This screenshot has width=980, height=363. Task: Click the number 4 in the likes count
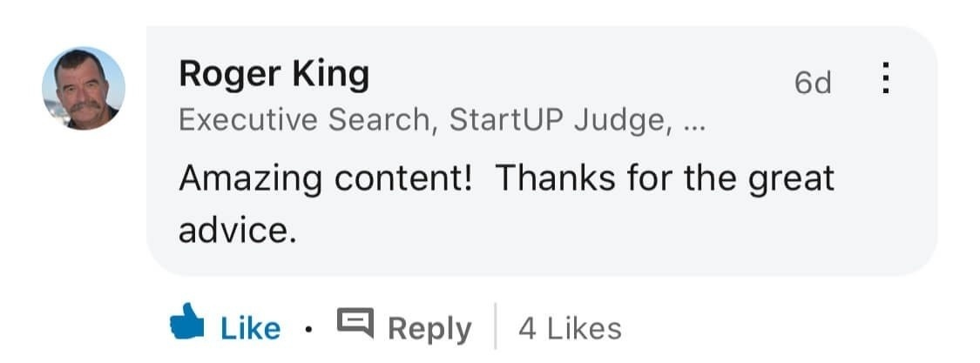click(x=527, y=329)
